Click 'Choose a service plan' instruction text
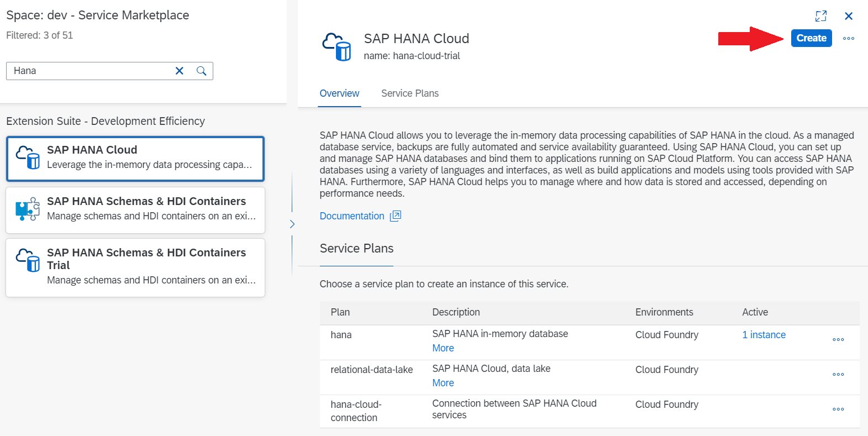Viewport: 868px width, 436px height. tap(444, 284)
